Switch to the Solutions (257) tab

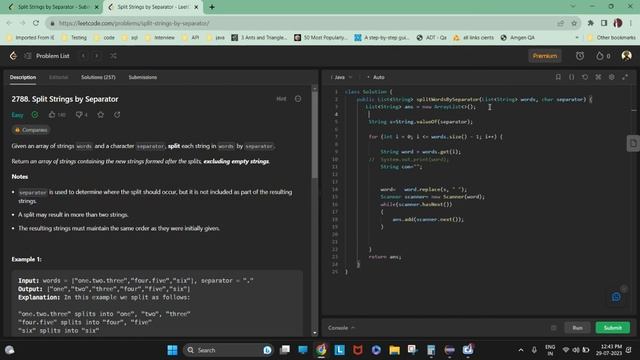pyautogui.click(x=98, y=77)
